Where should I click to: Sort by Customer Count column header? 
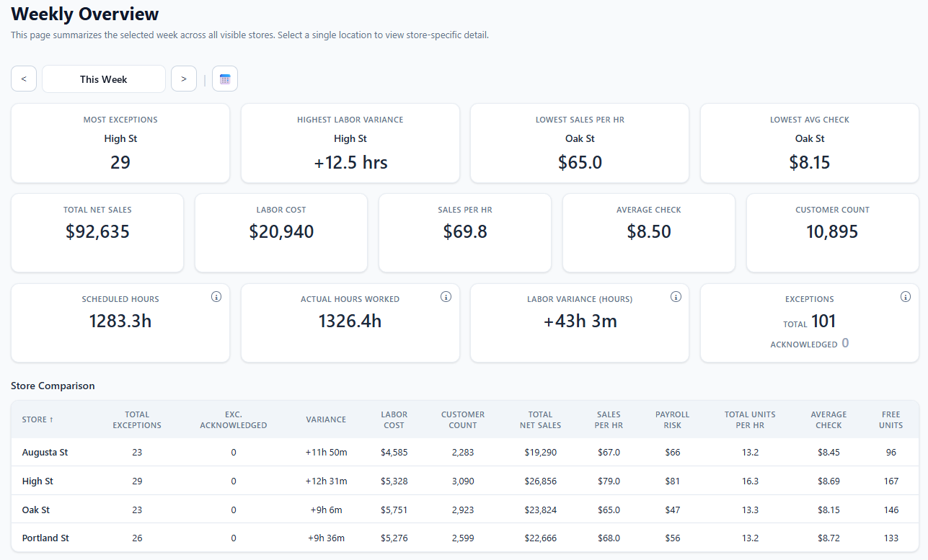click(x=463, y=419)
